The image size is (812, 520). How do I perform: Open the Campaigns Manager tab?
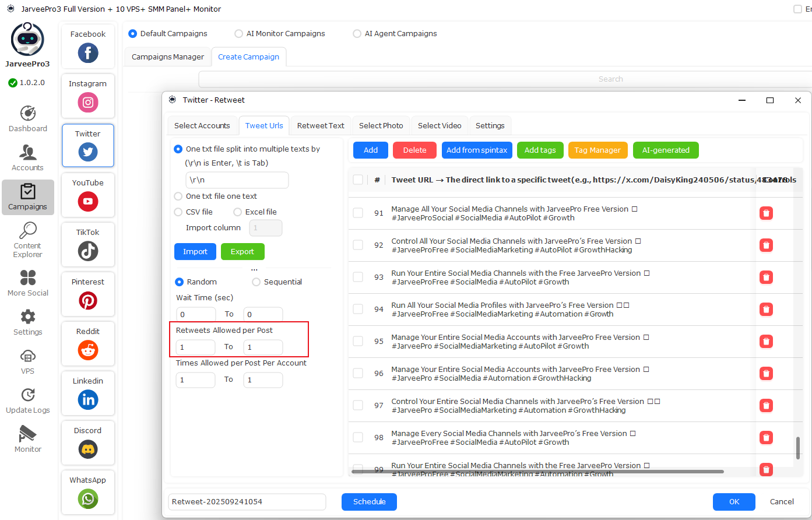[x=168, y=57]
